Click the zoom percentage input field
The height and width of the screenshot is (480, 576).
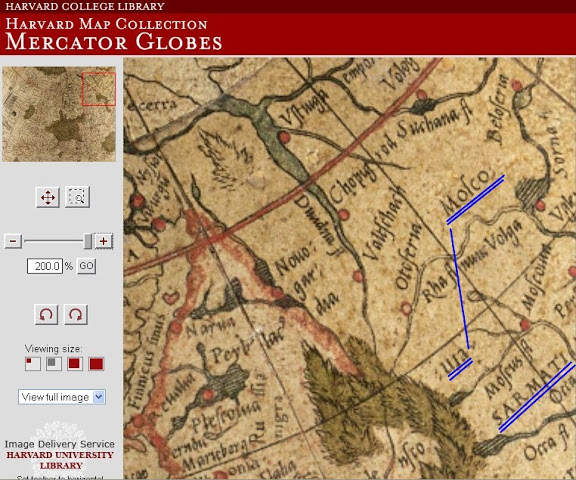[44, 266]
